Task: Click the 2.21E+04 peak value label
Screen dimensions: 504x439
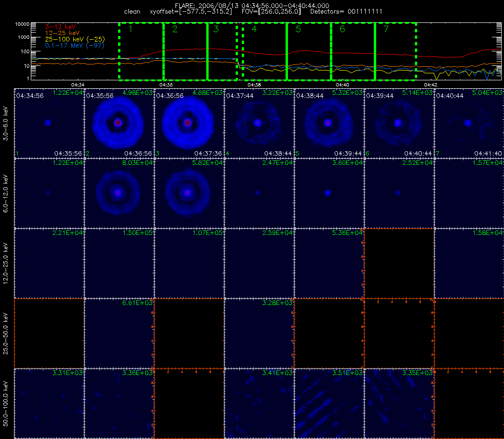Action: [68, 233]
